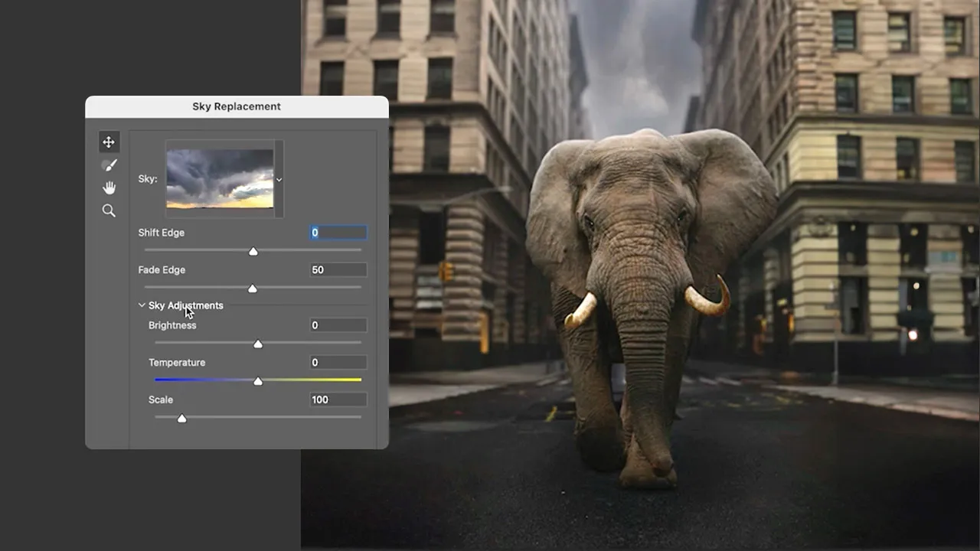Click the yellow end of Temperature track
980x551 pixels.
tap(356, 380)
